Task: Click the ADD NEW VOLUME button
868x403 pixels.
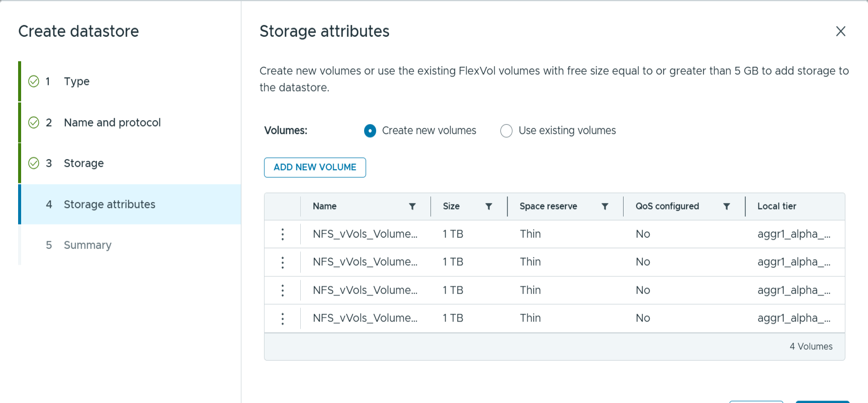Action: (315, 167)
